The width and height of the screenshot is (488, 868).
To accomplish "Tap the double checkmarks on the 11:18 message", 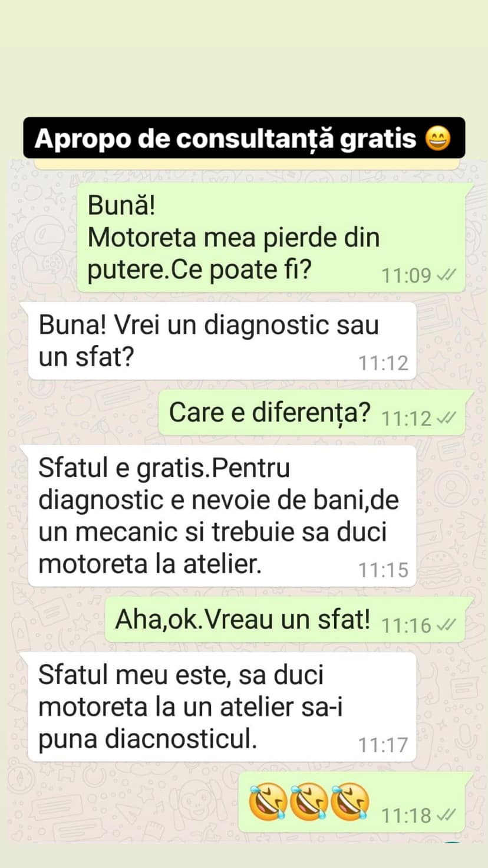I will [x=446, y=816].
